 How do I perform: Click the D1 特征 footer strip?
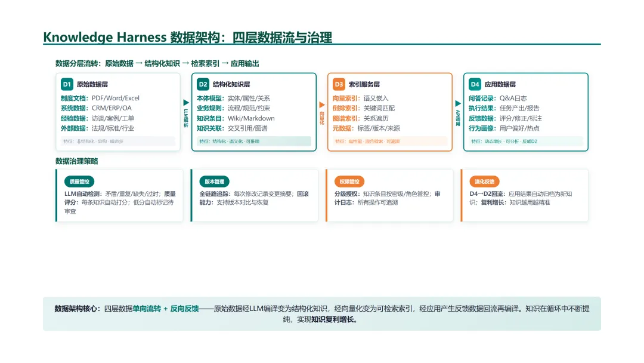[x=118, y=141]
